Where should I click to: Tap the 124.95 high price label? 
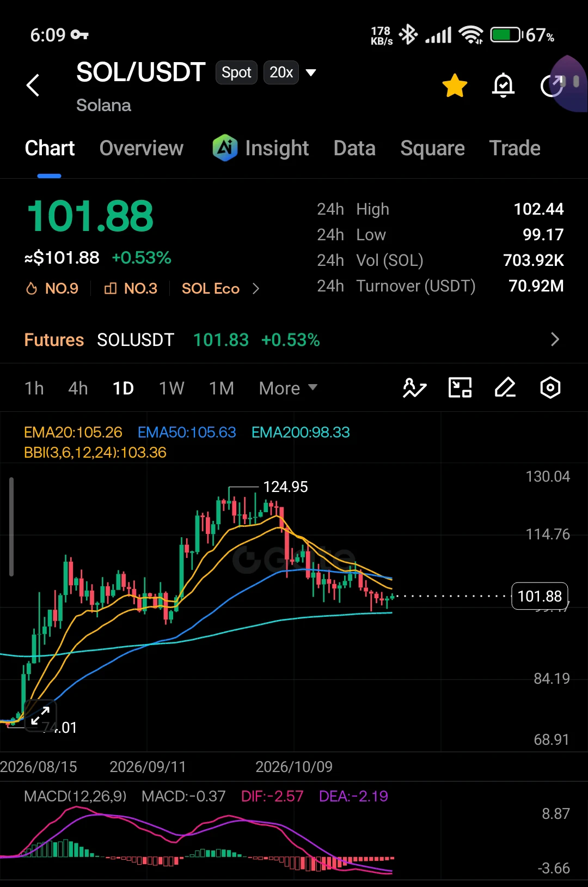tap(285, 487)
